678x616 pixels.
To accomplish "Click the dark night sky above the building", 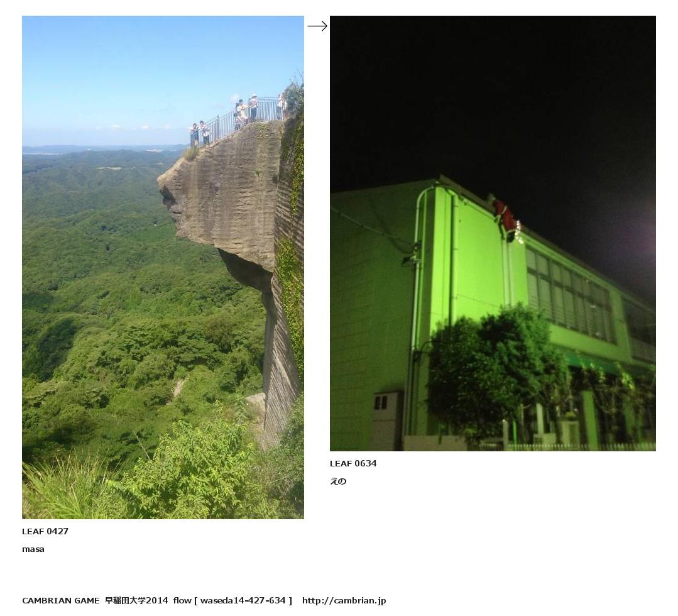I will pos(493,95).
